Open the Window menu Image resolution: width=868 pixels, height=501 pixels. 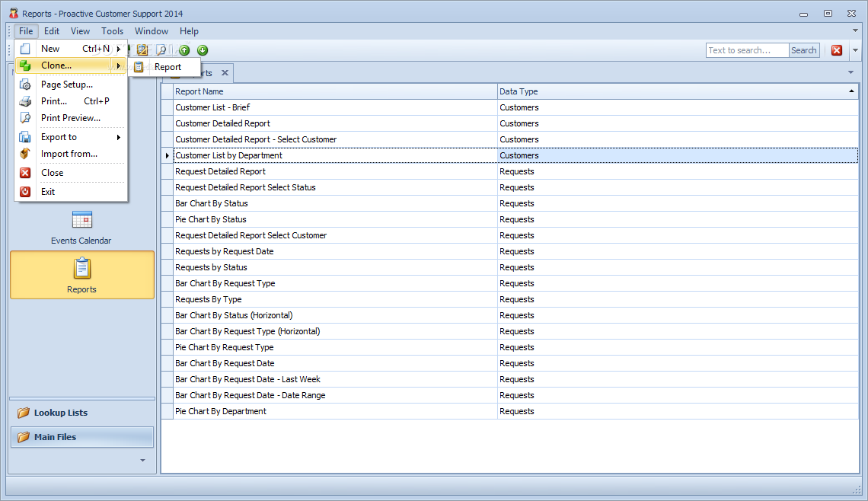pyautogui.click(x=151, y=31)
